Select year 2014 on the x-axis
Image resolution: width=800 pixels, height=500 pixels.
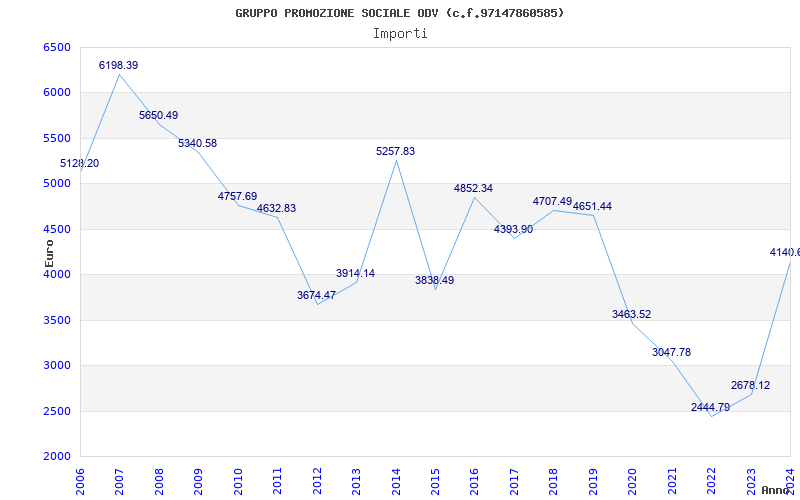(396, 482)
